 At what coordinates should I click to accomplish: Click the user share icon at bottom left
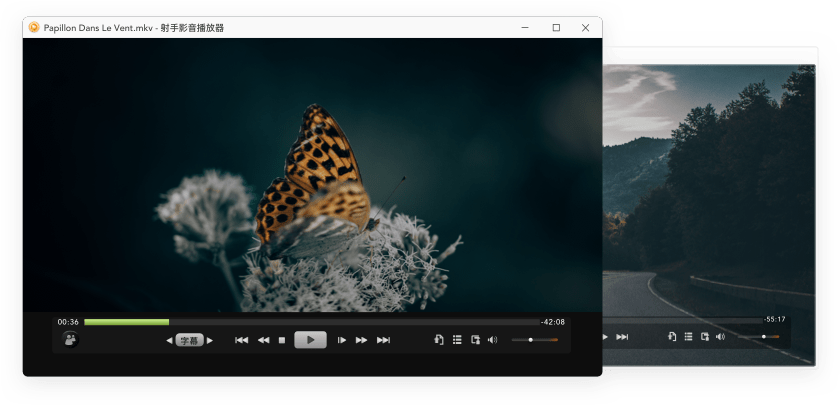point(70,340)
